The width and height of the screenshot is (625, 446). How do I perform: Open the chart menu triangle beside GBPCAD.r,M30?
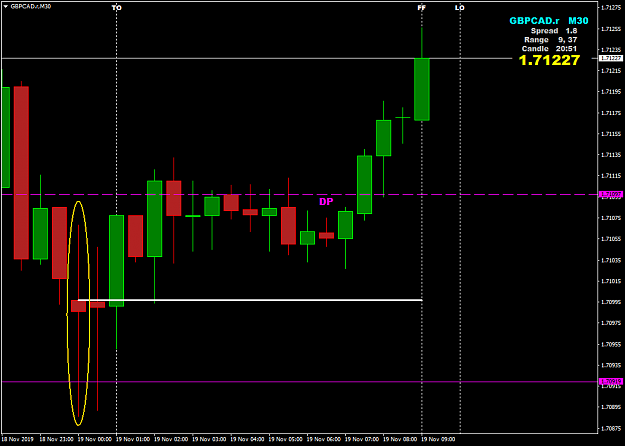(6, 6)
